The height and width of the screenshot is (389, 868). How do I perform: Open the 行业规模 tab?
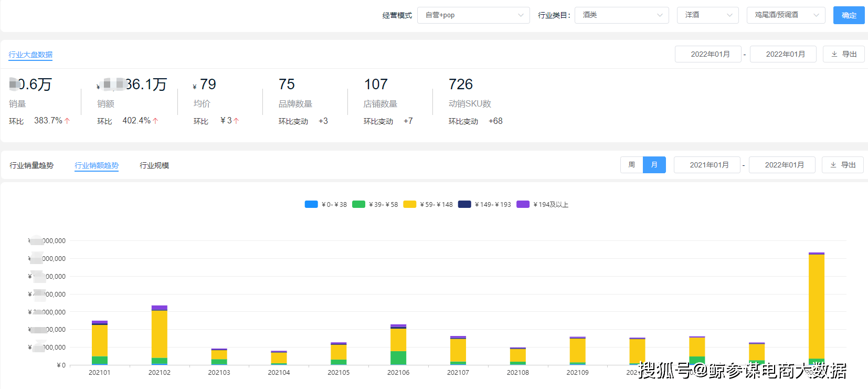(154, 165)
